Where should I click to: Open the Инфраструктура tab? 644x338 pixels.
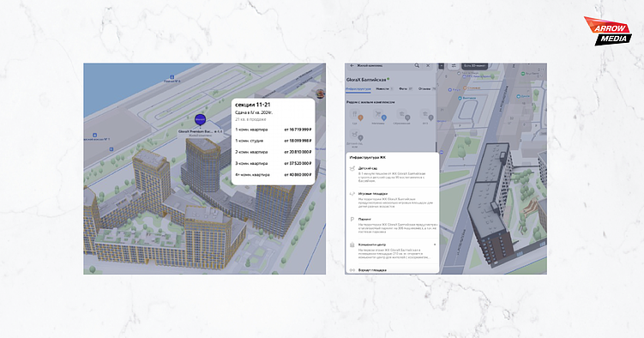tap(358, 88)
